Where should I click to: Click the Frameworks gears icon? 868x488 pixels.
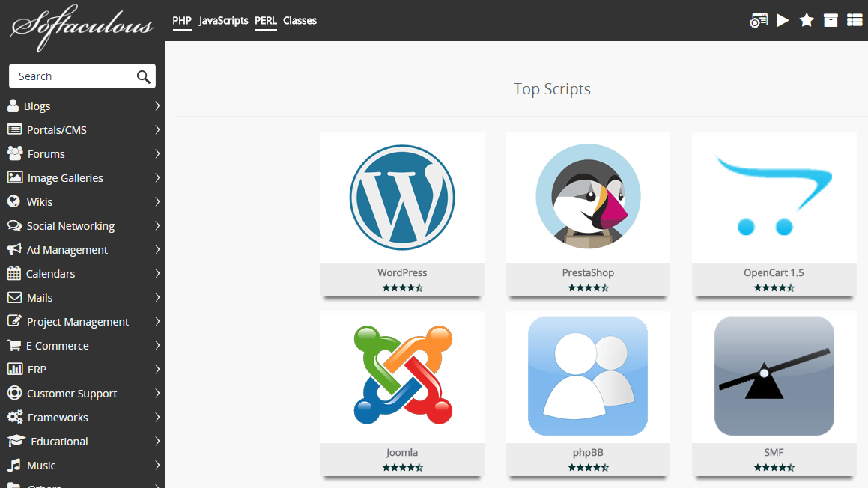coord(15,417)
